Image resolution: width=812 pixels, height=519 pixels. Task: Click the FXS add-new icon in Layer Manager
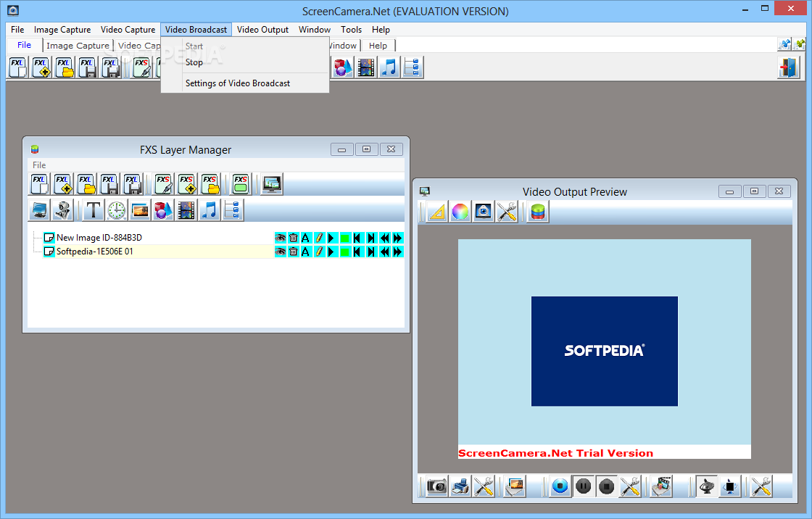tap(187, 184)
